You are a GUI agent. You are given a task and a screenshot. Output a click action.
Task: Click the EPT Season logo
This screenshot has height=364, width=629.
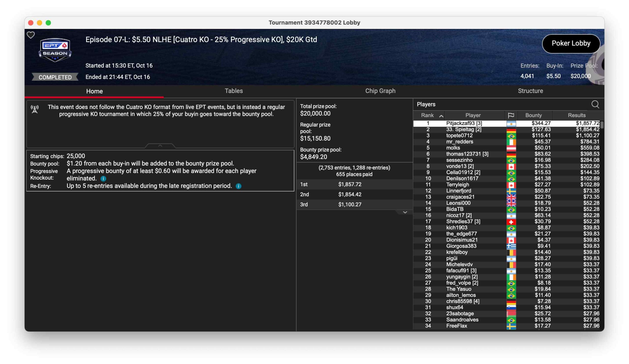click(55, 50)
